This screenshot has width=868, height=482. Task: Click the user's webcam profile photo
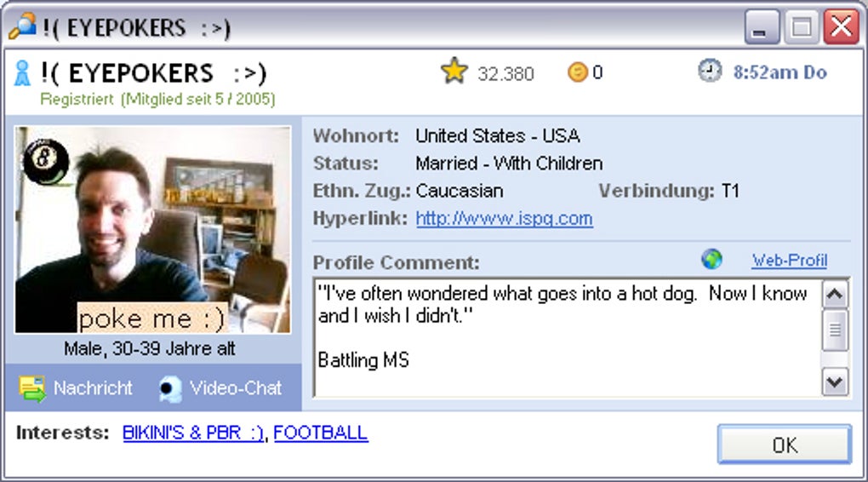tap(153, 229)
